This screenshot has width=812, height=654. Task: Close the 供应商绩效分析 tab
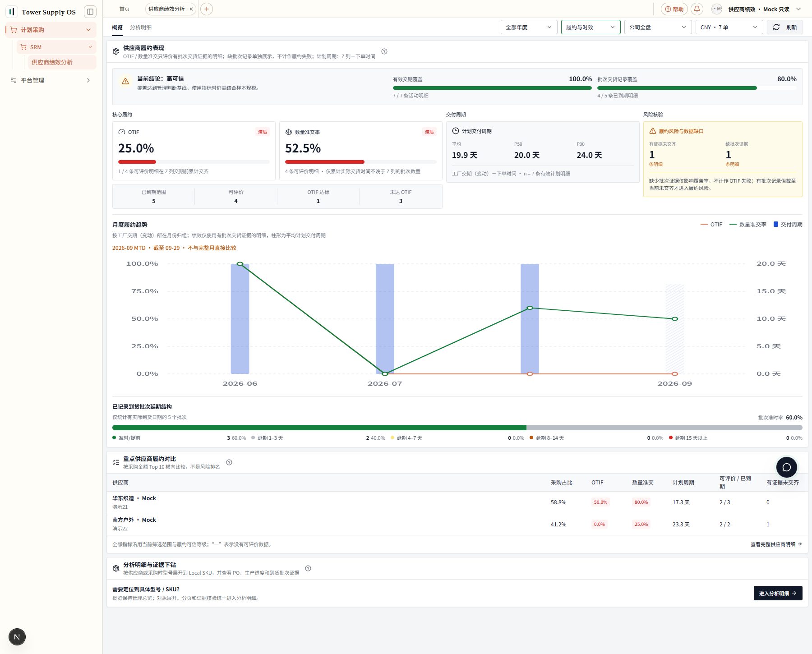pos(191,9)
